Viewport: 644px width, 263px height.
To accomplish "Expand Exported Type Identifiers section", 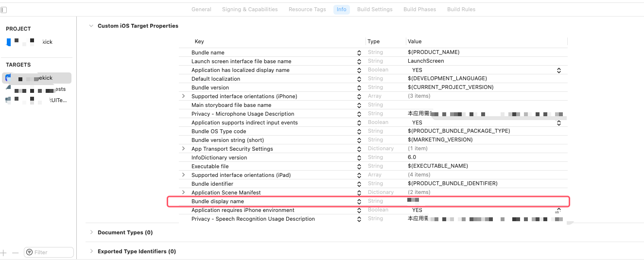I will click(x=91, y=251).
